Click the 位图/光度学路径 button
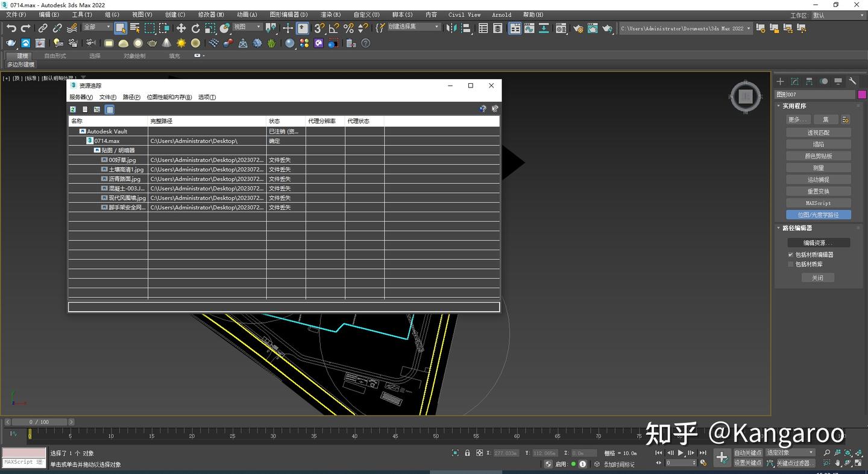 coord(819,215)
